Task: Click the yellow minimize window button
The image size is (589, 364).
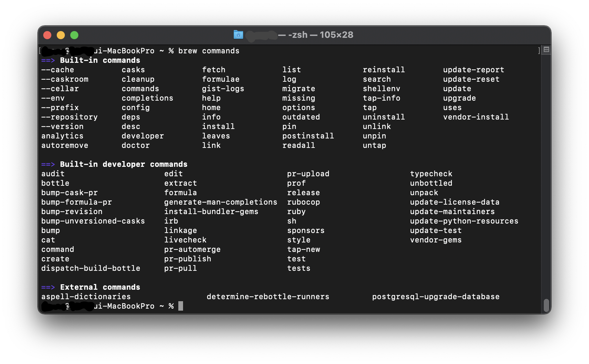Action: (x=61, y=35)
